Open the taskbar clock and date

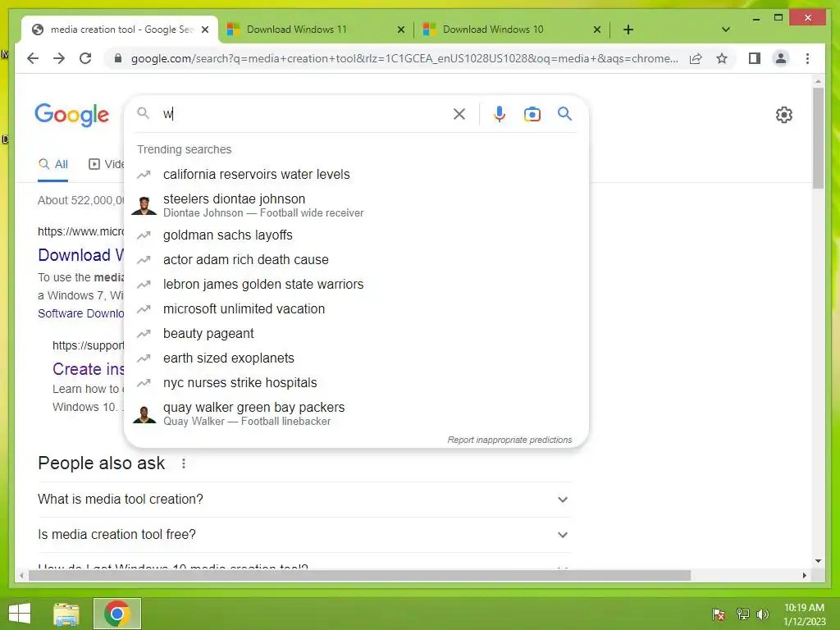(804, 614)
